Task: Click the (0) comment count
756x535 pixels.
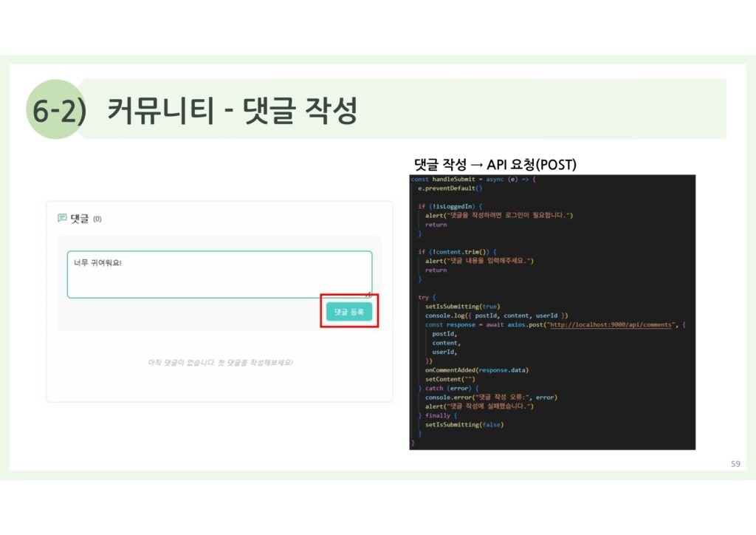Action: point(97,219)
